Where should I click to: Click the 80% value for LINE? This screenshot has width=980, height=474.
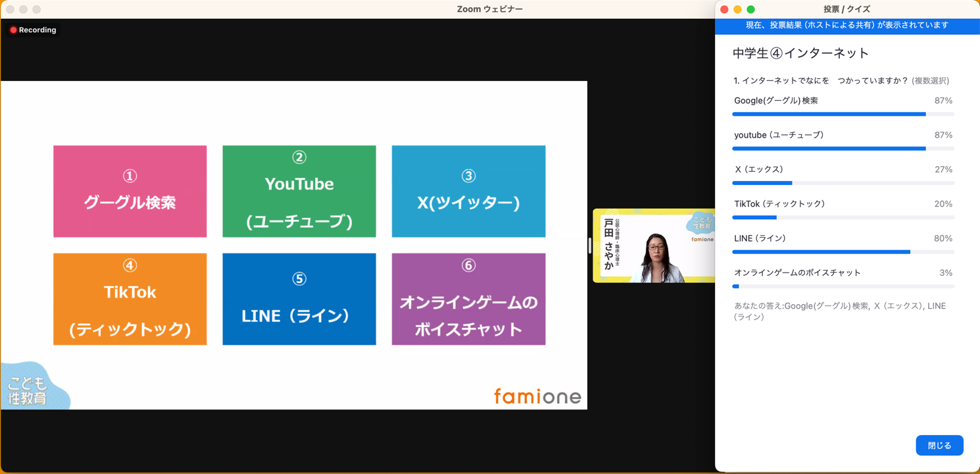coord(943,238)
